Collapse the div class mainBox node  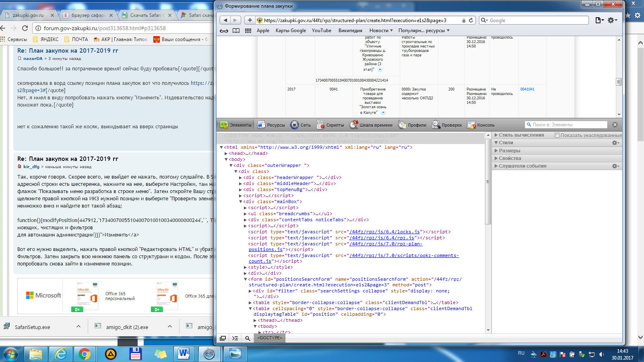point(241,202)
